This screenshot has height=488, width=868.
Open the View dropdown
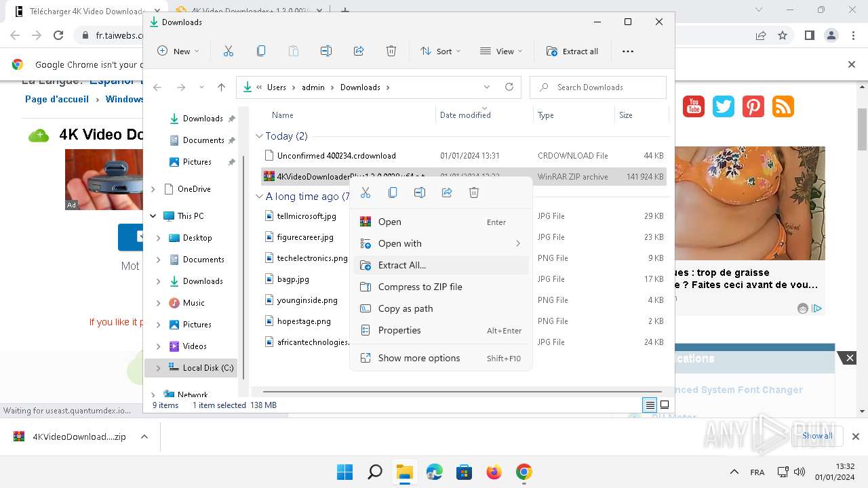pos(500,51)
